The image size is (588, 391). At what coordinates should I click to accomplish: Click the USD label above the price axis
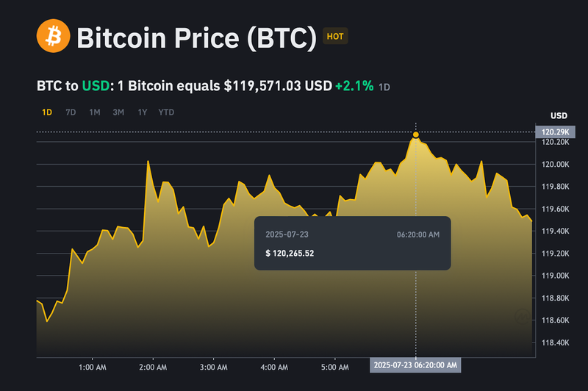(559, 115)
